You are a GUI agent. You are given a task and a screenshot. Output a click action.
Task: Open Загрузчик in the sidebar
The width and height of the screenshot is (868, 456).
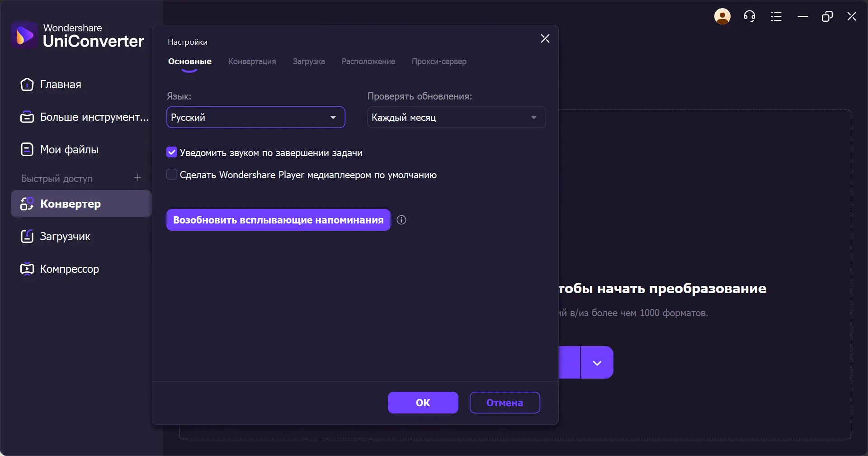pos(81,237)
